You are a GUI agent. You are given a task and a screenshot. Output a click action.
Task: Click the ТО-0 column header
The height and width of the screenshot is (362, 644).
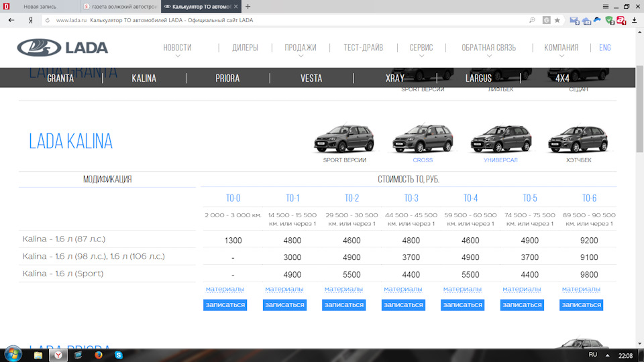(233, 198)
